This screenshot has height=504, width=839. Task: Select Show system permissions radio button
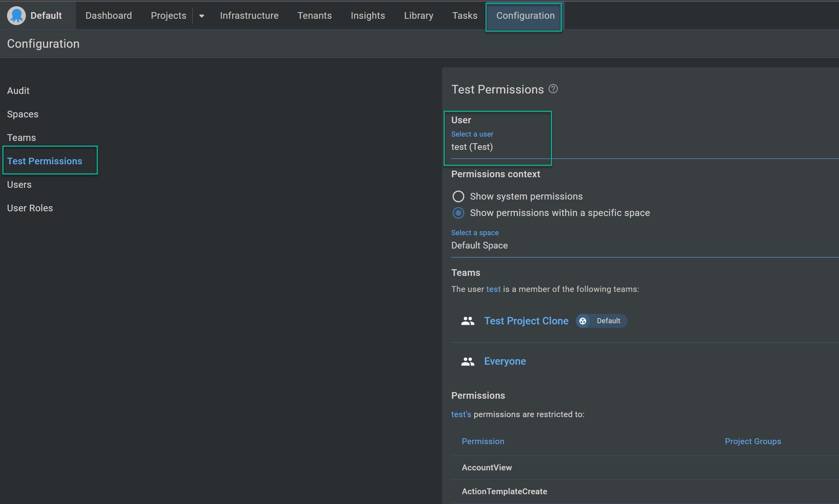point(458,196)
